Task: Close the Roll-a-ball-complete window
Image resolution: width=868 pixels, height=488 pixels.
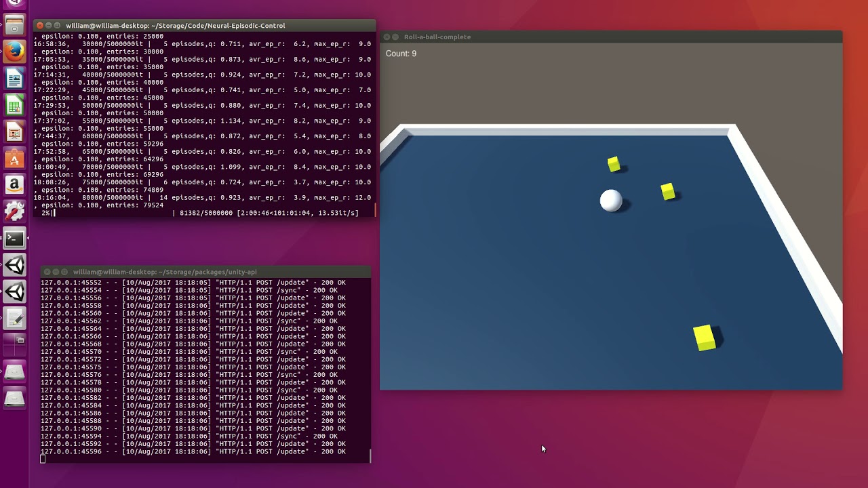Action: pyautogui.click(x=387, y=37)
